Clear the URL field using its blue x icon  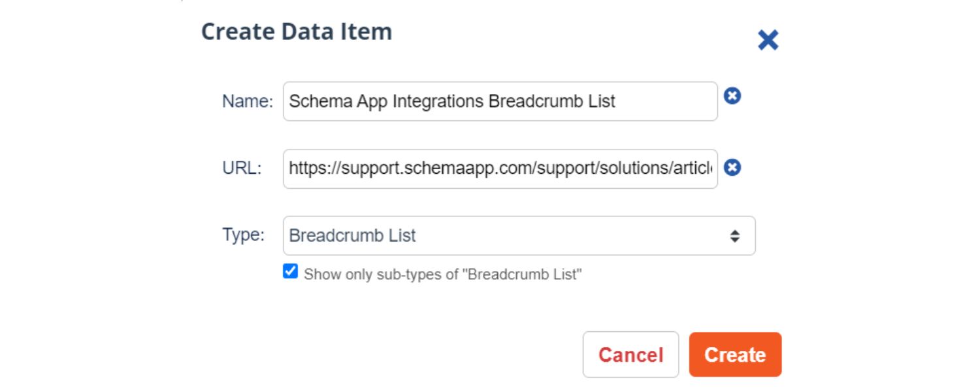click(734, 167)
